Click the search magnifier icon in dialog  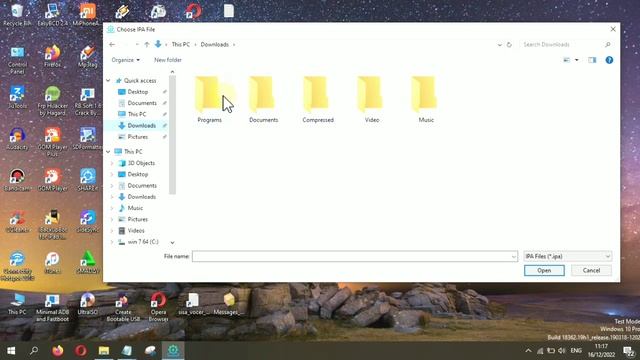(x=607, y=44)
